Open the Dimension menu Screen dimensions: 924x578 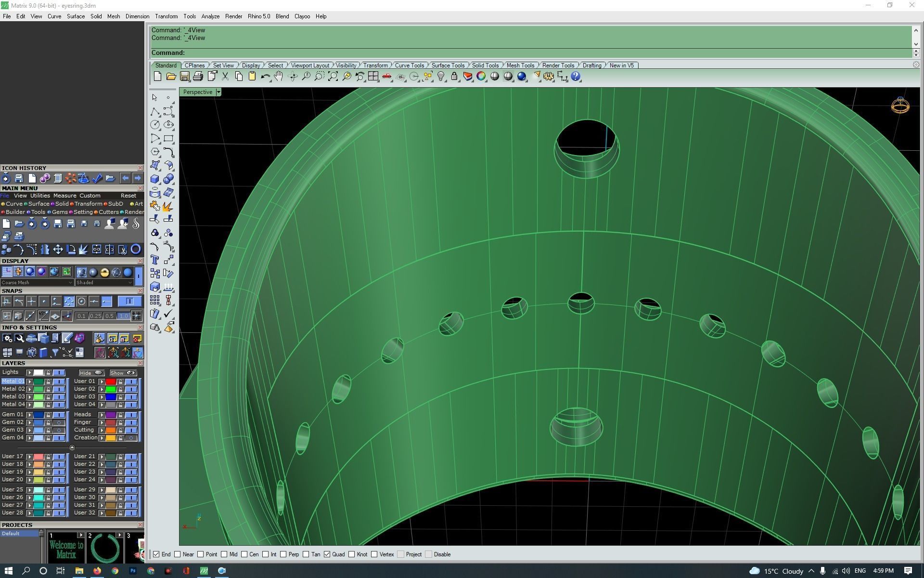point(137,16)
